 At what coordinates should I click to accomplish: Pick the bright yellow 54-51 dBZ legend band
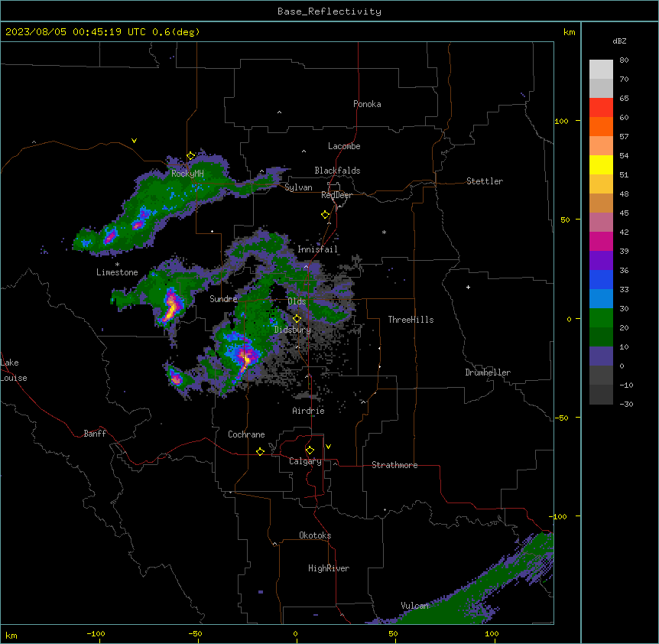point(601,165)
